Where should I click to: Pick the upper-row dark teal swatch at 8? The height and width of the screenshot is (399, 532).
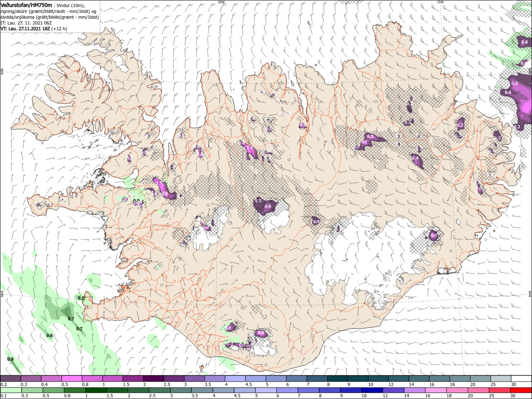(x=337, y=379)
